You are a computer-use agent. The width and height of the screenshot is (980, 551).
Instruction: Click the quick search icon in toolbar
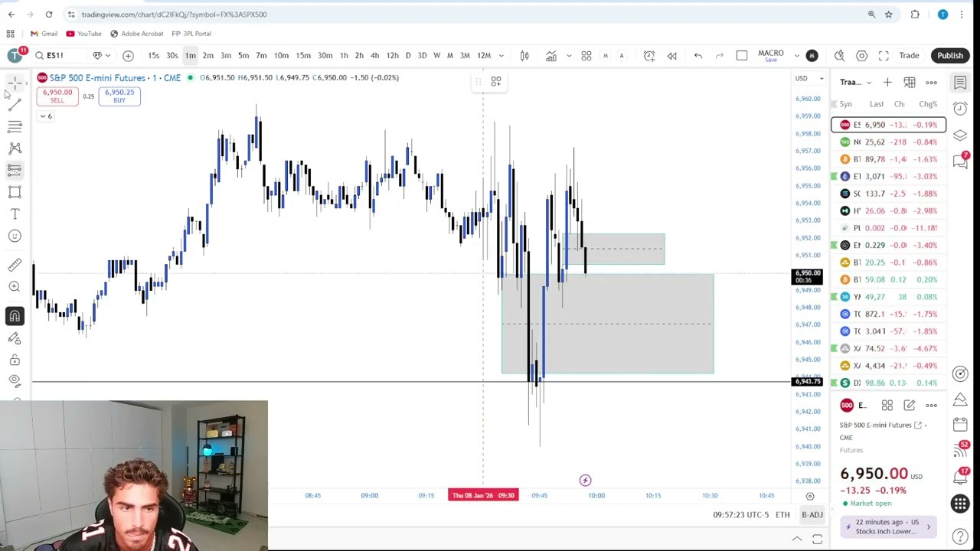[839, 55]
